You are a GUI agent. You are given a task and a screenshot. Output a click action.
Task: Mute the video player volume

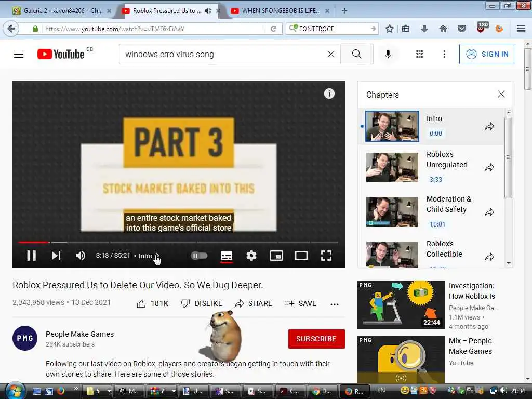[x=80, y=256]
